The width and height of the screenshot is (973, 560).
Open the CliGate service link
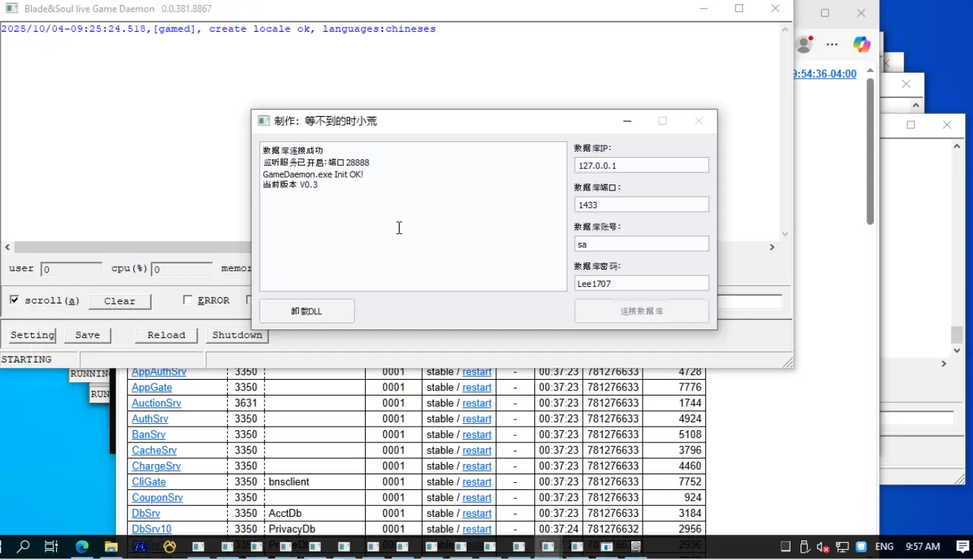tap(149, 482)
